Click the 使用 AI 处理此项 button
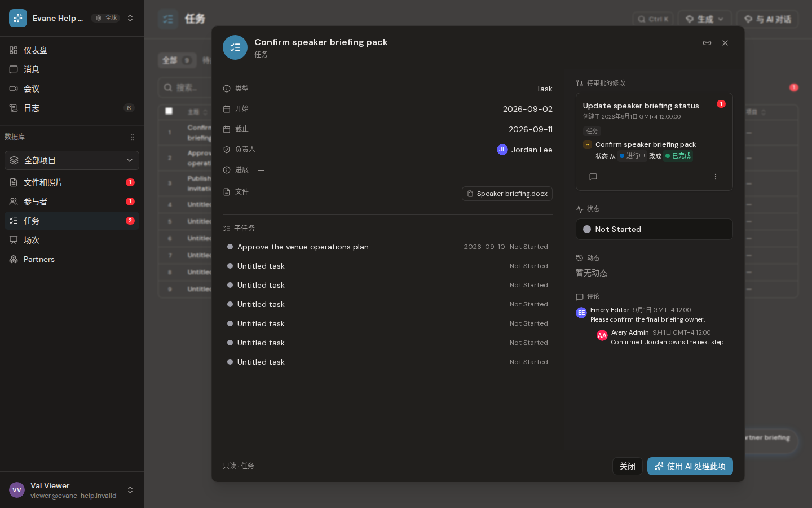 tap(690, 466)
